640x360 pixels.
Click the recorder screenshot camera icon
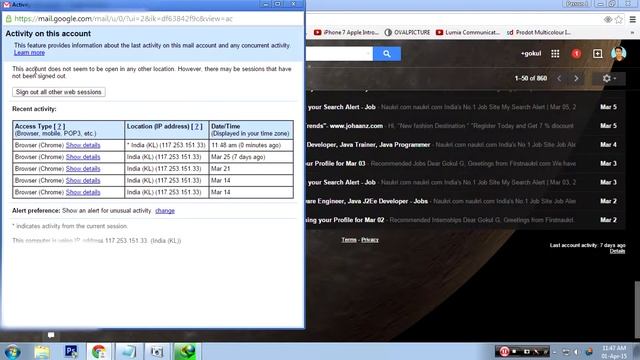pyautogui.click(x=527, y=351)
